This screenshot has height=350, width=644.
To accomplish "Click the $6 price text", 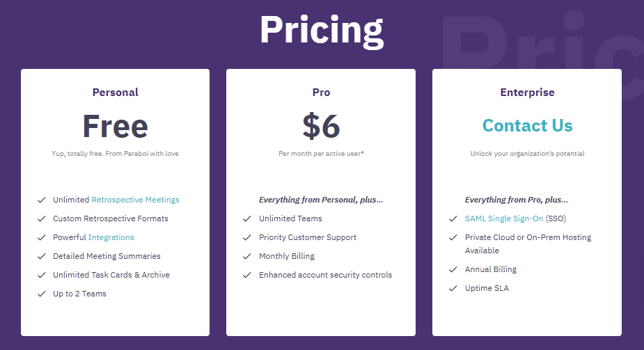I will pyautogui.click(x=321, y=126).
